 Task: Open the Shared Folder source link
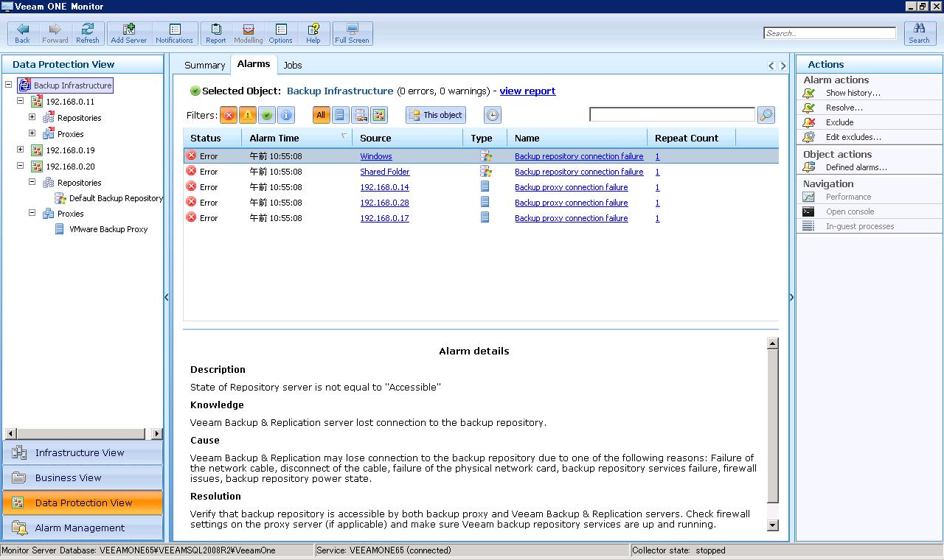[385, 172]
